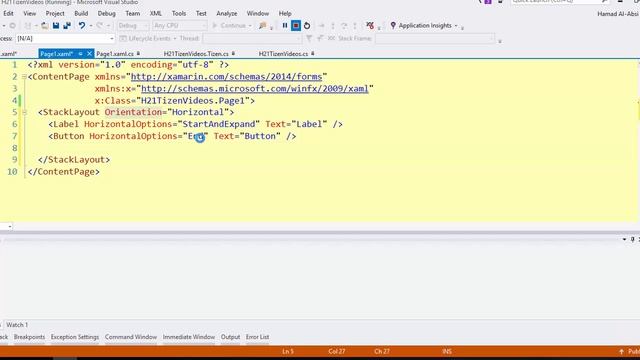
Task: Open the bottom panel window position dropdown
Action: point(624,240)
